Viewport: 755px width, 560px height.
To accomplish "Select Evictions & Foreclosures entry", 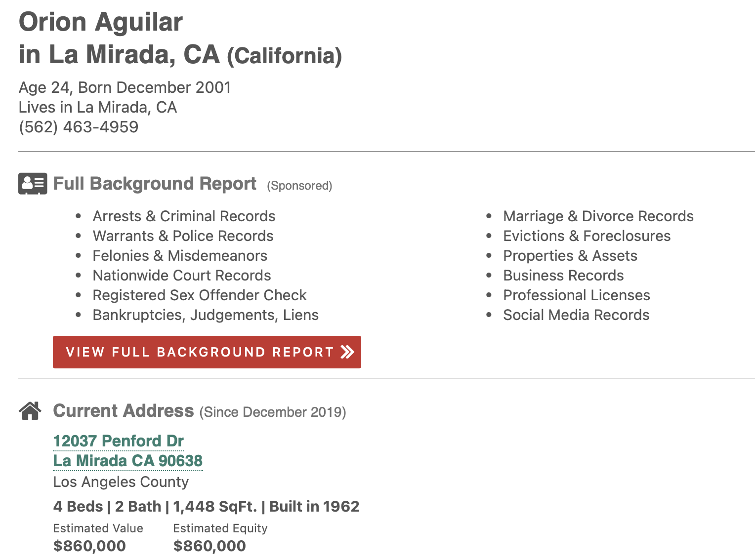I will click(587, 236).
